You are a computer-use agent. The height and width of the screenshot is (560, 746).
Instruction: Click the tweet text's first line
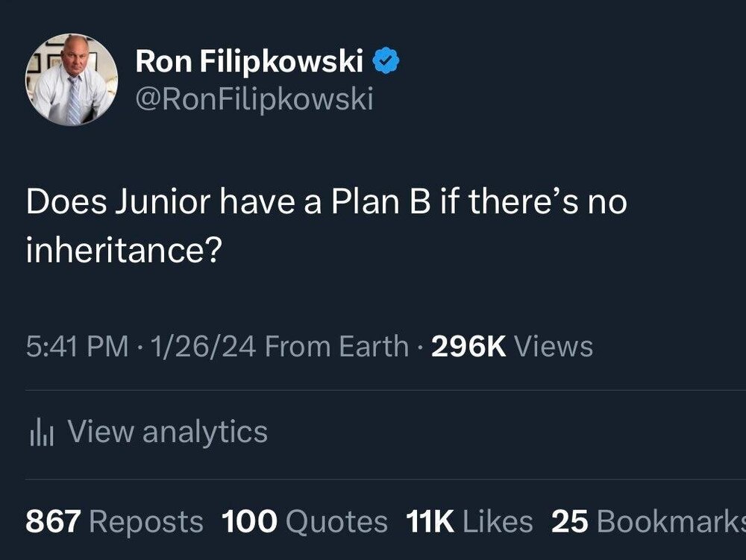click(x=326, y=203)
